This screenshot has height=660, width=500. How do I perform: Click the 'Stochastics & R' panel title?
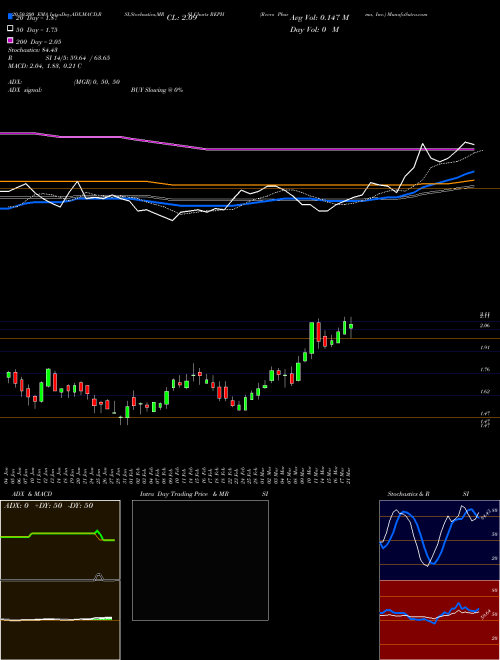point(408,494)
